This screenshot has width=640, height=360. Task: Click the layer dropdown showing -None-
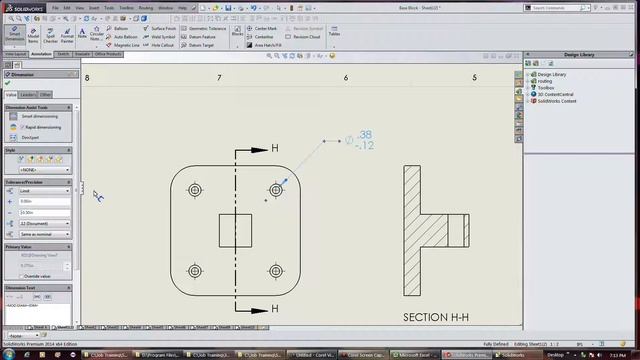23,336
